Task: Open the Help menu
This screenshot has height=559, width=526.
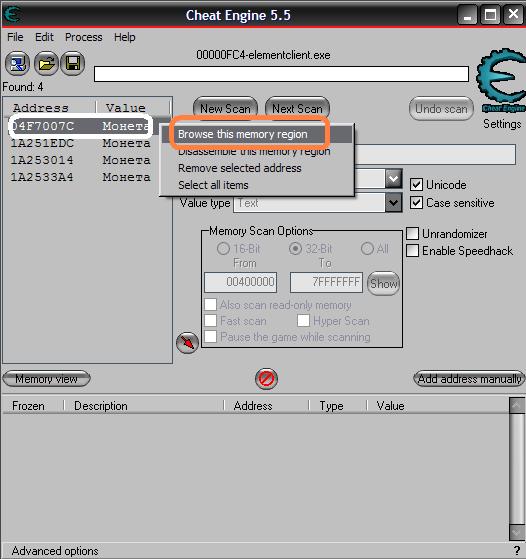Action: pyautogui.click(x=124, y=37)
